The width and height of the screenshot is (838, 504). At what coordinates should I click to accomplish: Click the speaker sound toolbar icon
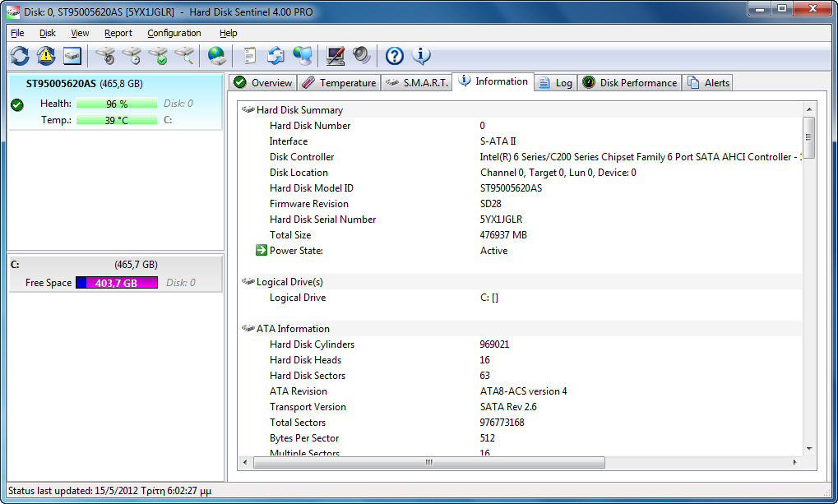point(361,56)
